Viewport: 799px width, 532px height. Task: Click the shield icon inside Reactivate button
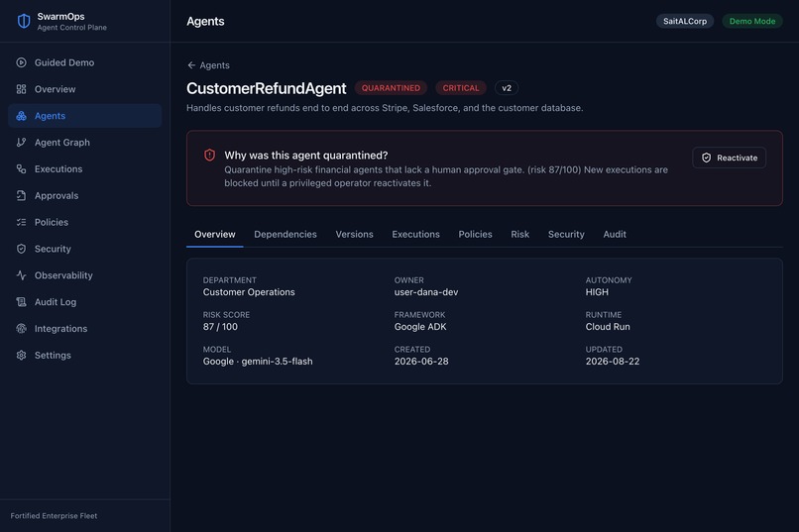706,158
